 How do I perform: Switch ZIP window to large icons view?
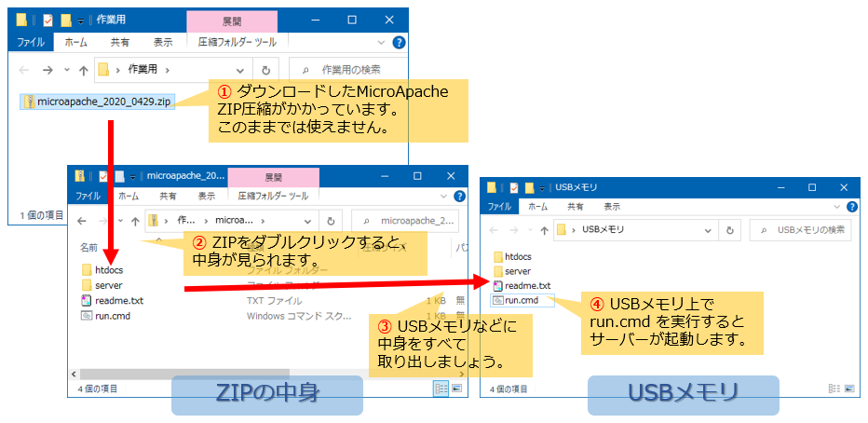tap(456, 389)
